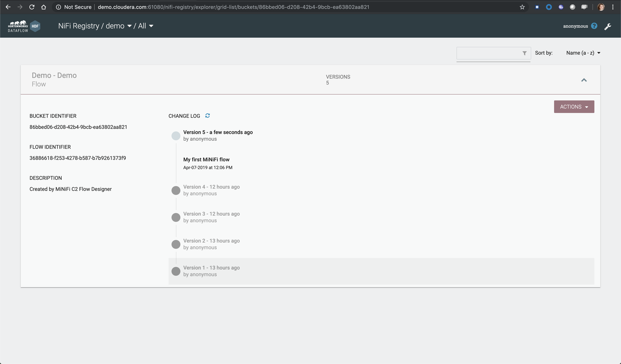Click the filter funnel icon
Viewport: 621px width, 364px height.
[524, 53]
